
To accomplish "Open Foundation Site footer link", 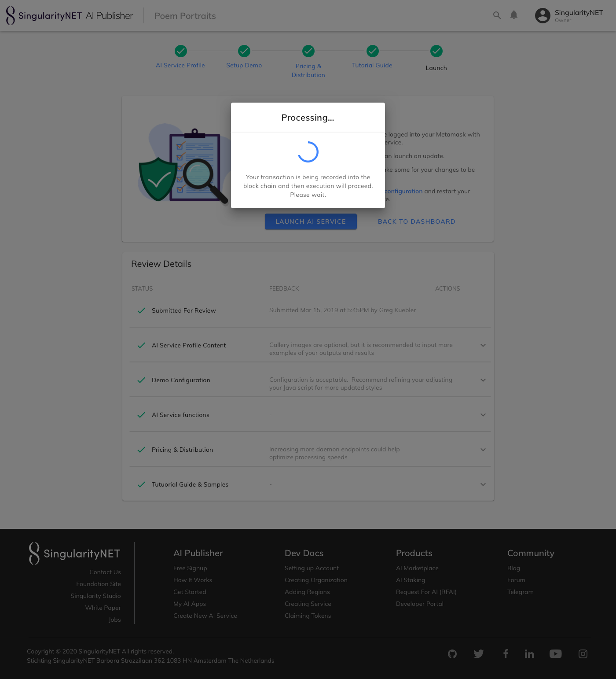I will point(99,584).
